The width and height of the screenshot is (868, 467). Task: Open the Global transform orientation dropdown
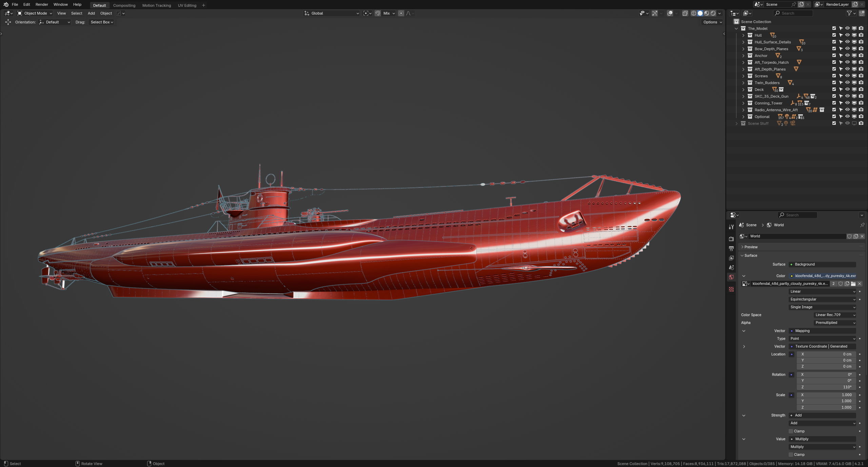tap(332, 13)
